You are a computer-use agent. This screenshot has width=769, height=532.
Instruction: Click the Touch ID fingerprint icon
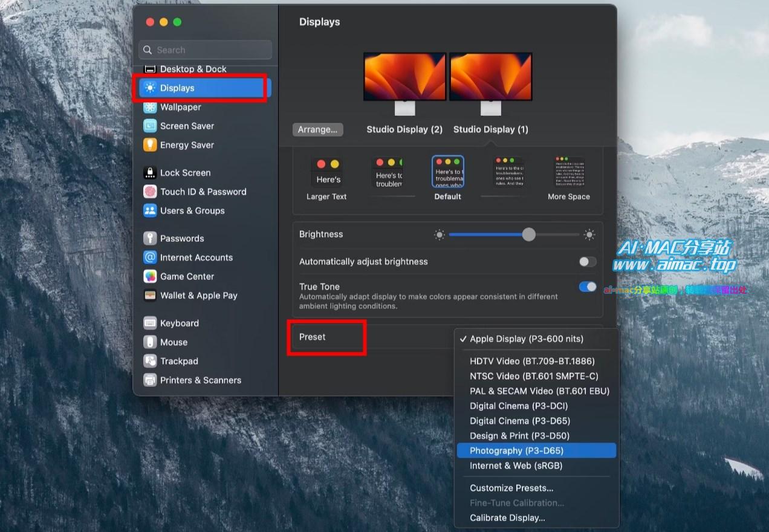click(150, 192)
